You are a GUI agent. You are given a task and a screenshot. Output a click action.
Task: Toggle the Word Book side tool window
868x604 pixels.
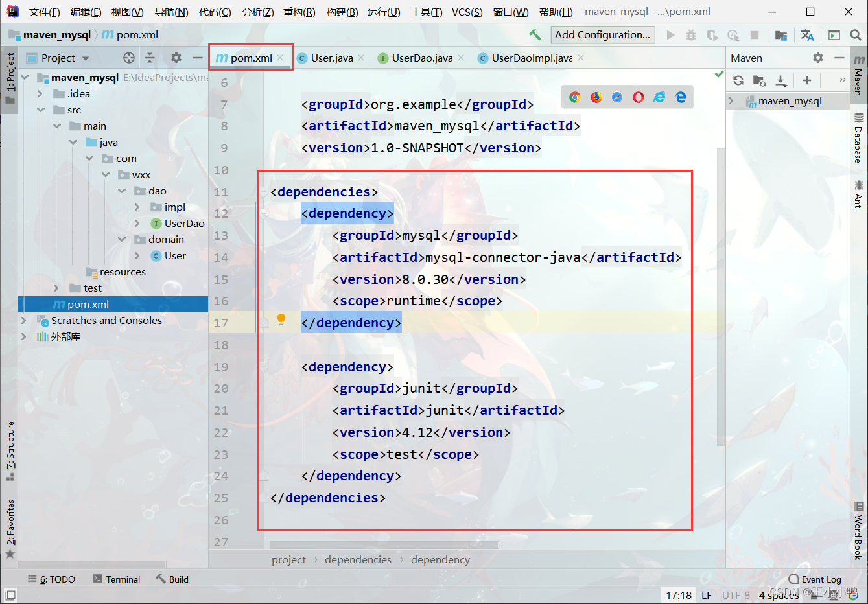[858, 531]
